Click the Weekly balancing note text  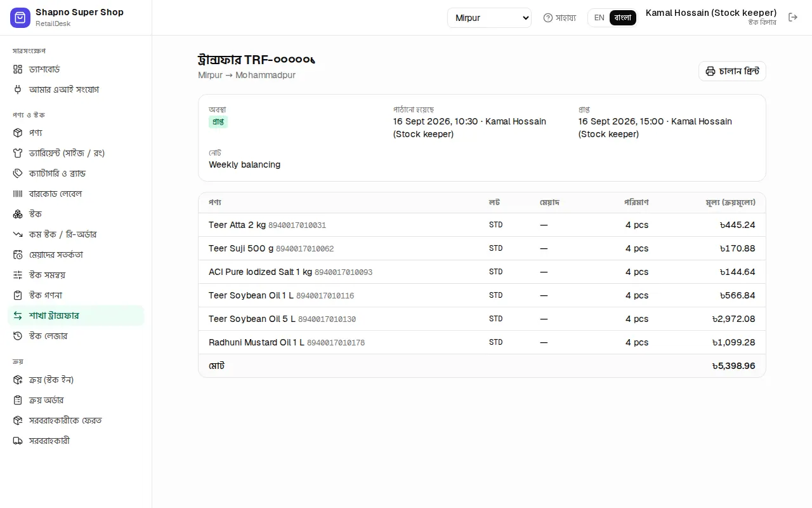[x=244, y=164]
